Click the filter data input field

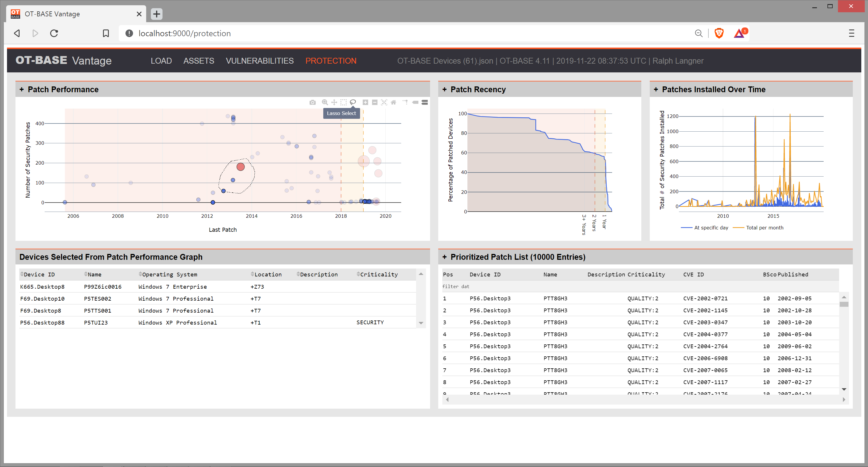click(640, 286)
